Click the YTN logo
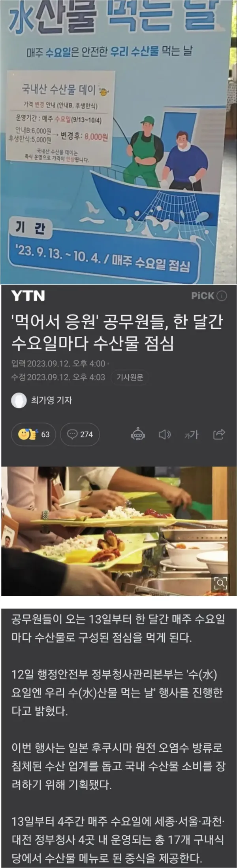This screenshot has height=868, width=237. 28,296
